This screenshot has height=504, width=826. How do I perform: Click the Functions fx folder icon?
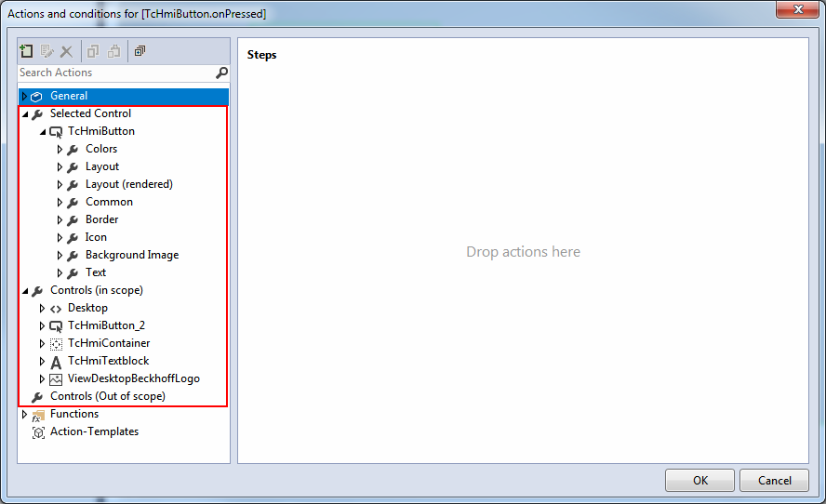pyautogui.click(x=37, y=416)
